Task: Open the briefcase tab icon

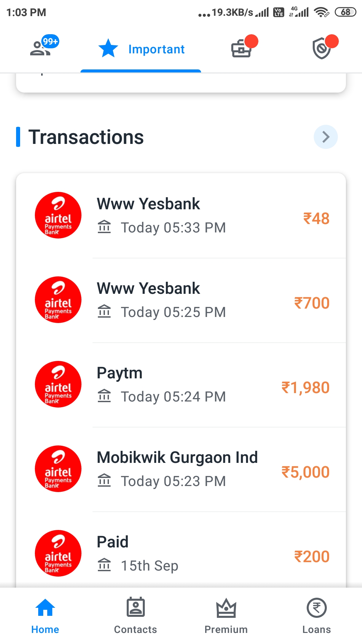Action: click(x=241, y=49)
